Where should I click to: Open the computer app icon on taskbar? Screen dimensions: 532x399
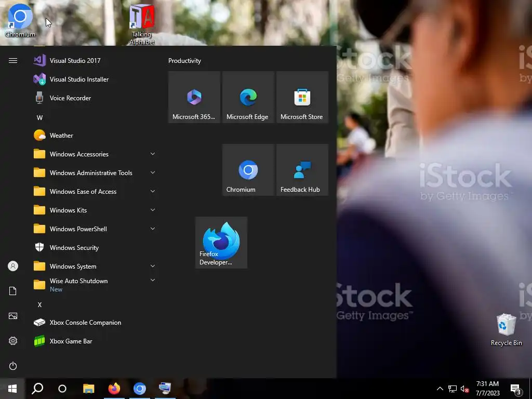tap(165, 389)
